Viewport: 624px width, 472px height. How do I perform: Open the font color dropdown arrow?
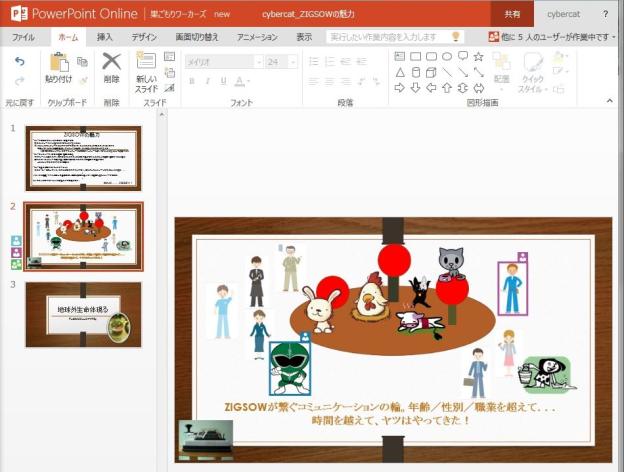(x=249, y=82)
